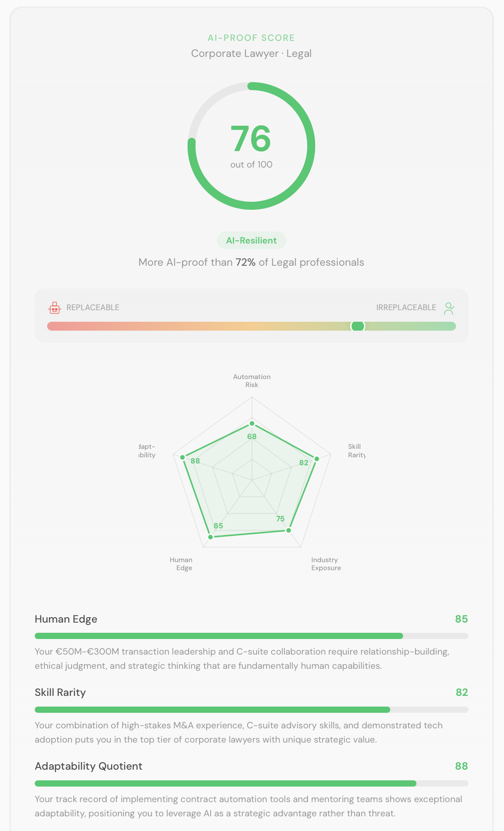Select the Corporate Lawyer · Legal label

pyautogui.click(x=252, y=53)
